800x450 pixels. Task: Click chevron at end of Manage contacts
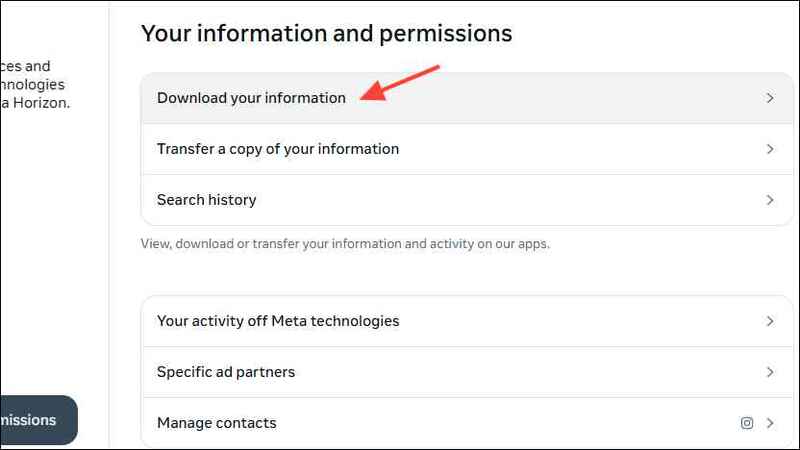pyautogui.click(x=770, y=423)
